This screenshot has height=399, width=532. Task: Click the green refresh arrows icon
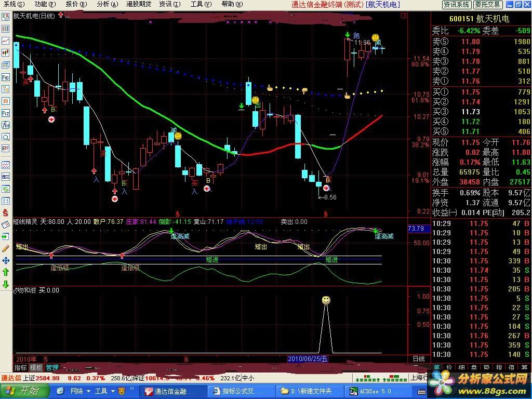point(5,189)
